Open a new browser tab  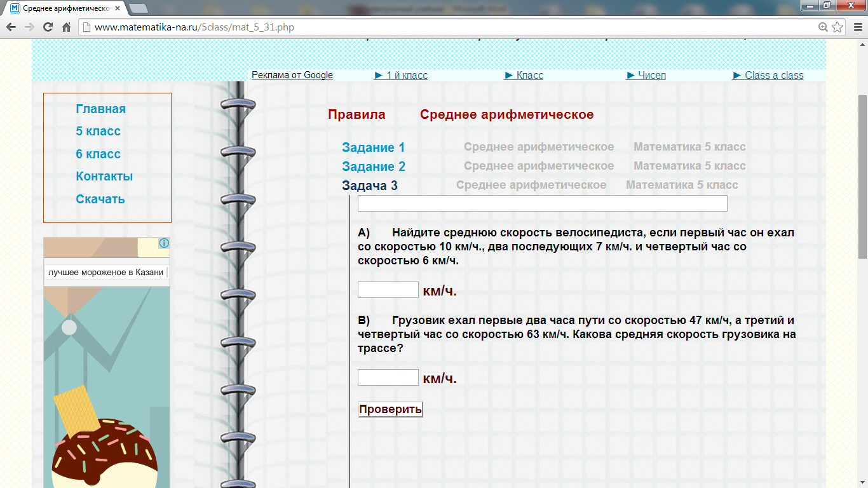pyautogui.click(x=138, y=9)
